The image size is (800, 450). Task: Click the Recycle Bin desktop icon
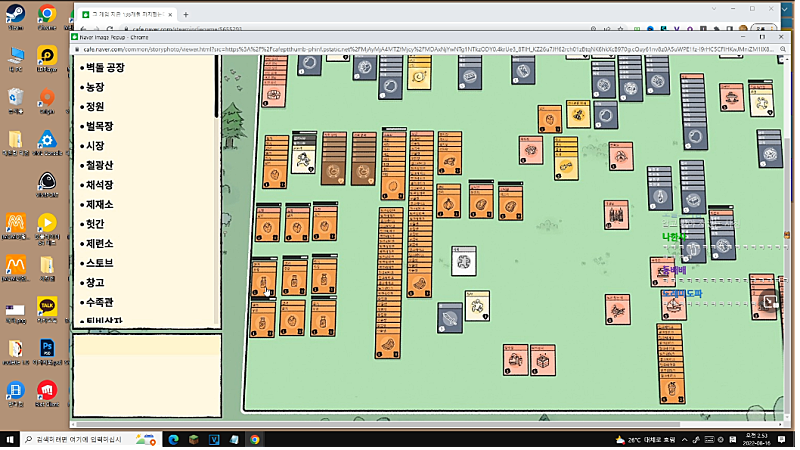[x=15, y=100]
